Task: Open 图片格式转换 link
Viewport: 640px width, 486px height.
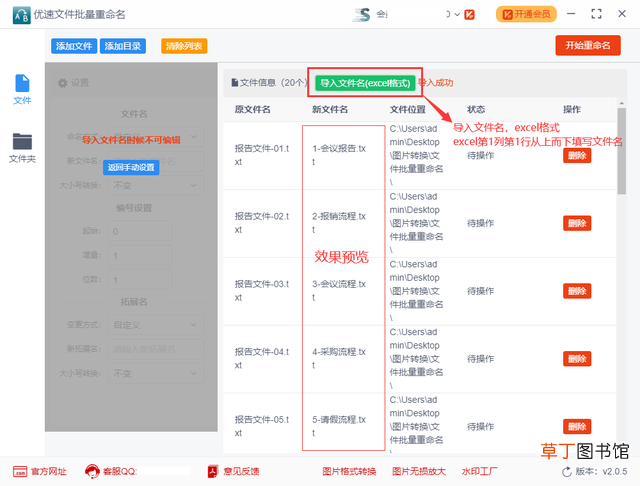Action: pyautogui.click(x=349, y=471)
